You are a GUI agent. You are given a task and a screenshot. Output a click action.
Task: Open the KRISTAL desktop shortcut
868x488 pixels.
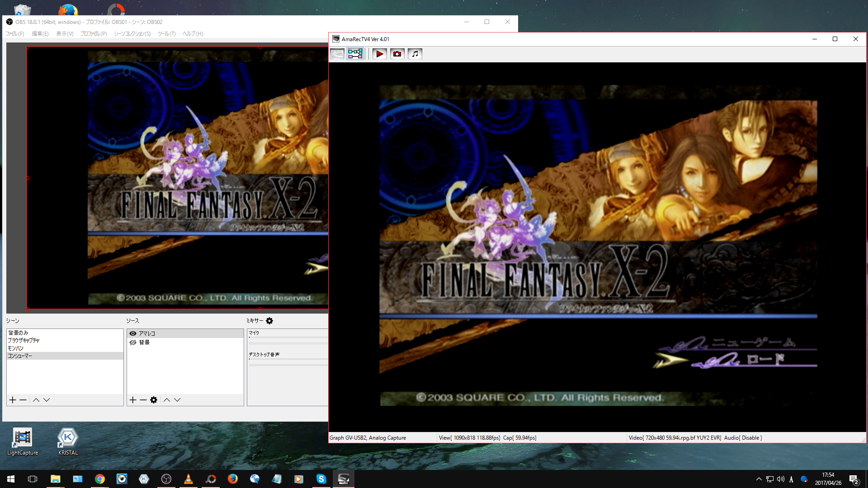[x=68, y=441]
